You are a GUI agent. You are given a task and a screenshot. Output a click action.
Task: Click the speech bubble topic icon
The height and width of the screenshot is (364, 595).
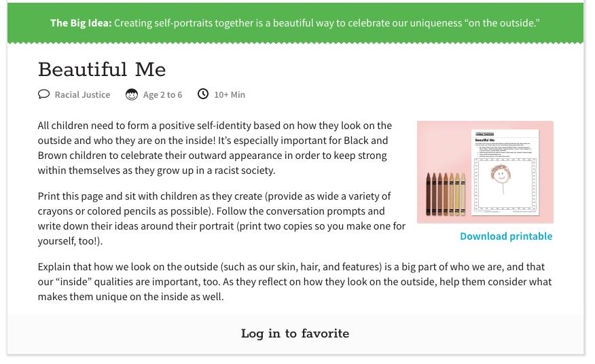(44, 94)
